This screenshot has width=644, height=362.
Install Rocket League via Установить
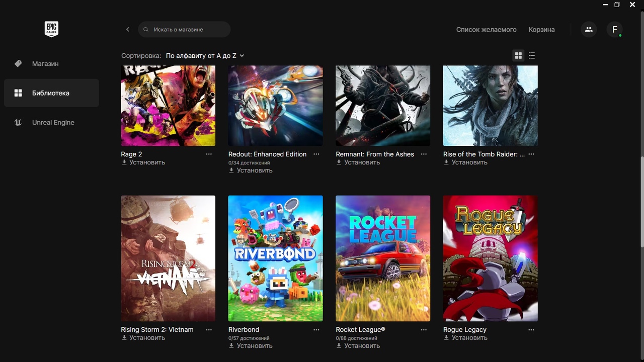[358, 346]
